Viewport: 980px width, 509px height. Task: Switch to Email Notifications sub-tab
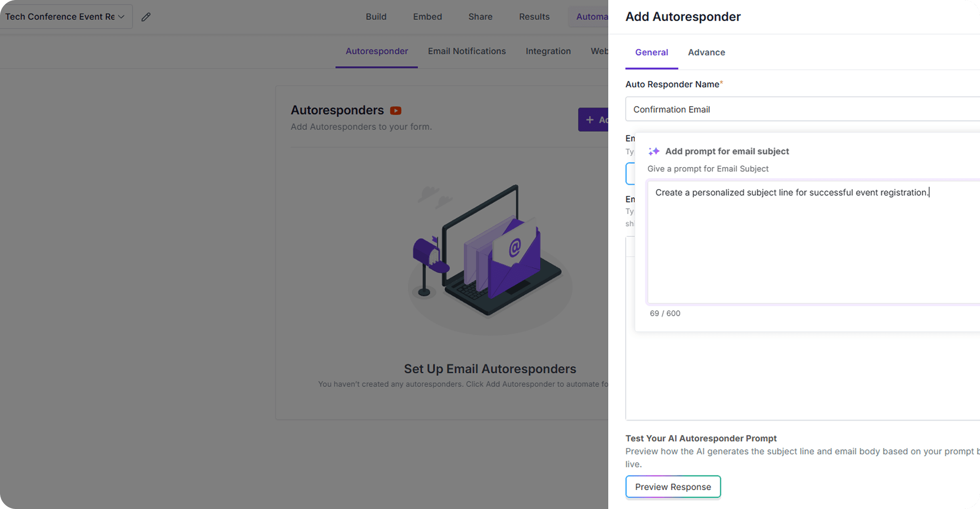(x=467, y=51)
